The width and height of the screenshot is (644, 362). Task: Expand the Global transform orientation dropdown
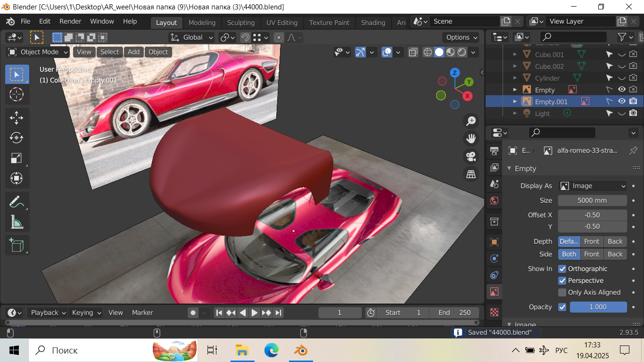tap(192, 37)
